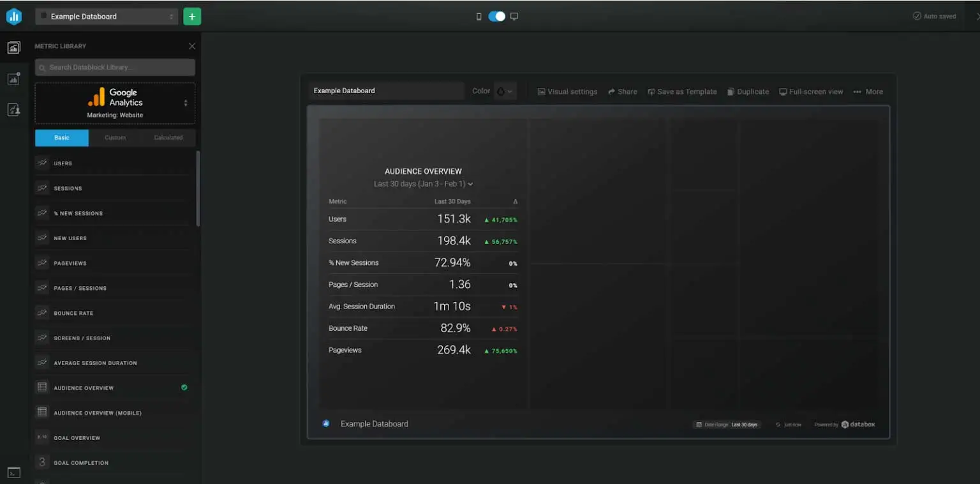Viewport: 980px width, 484px height.
Task: Click the Audience Overview table icon
Action: tap(42, 388)
